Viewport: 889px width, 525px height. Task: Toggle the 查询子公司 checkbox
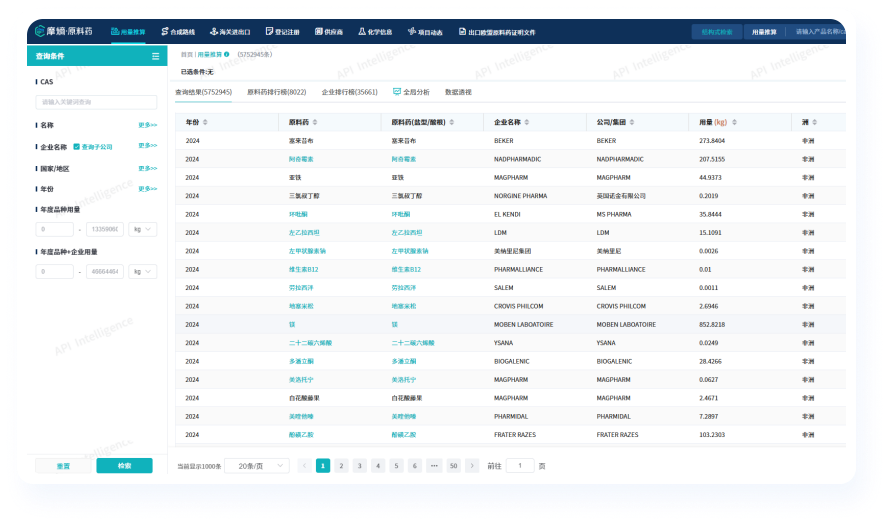click(x=77, y=147)
